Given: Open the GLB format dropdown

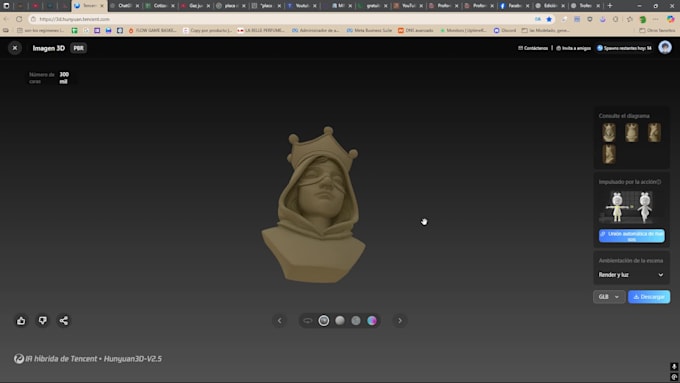Looking at the screenshot, I should pos(609,297).
